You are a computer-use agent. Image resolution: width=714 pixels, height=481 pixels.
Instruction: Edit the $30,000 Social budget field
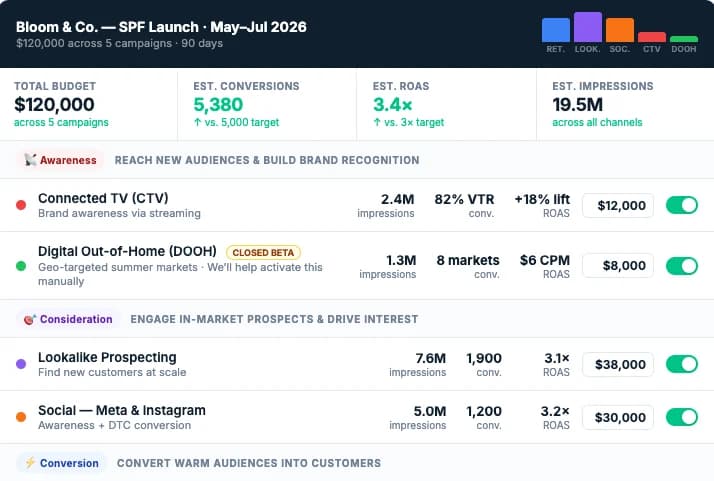tap(618, 417)
